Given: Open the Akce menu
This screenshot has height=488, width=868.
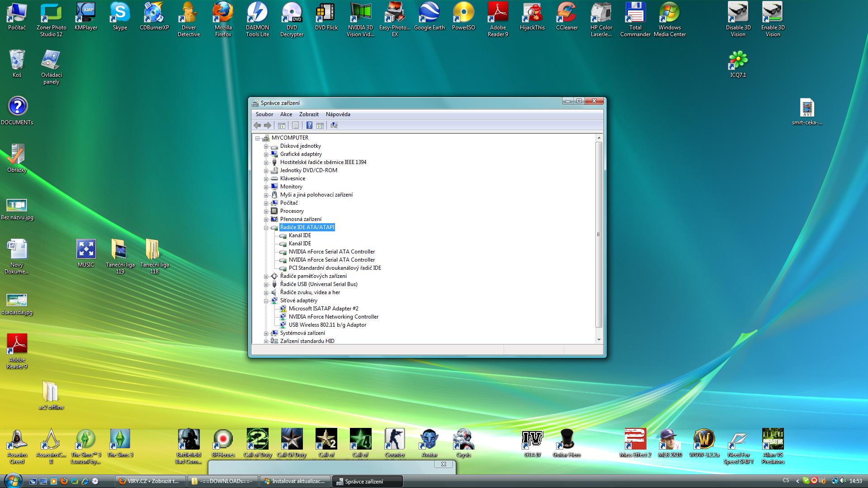Looking at the screenshot, I should (x=286, y=114).
